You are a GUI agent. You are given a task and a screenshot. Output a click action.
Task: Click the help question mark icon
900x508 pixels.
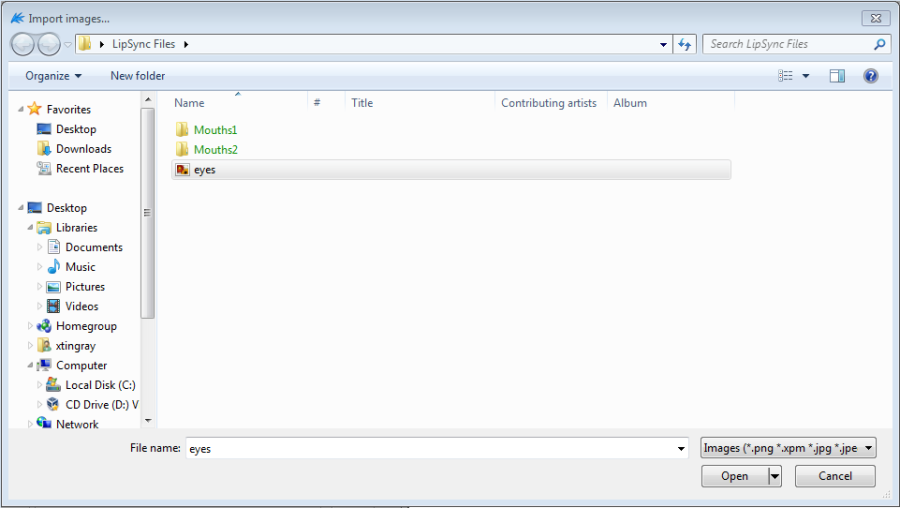(870, 76)
